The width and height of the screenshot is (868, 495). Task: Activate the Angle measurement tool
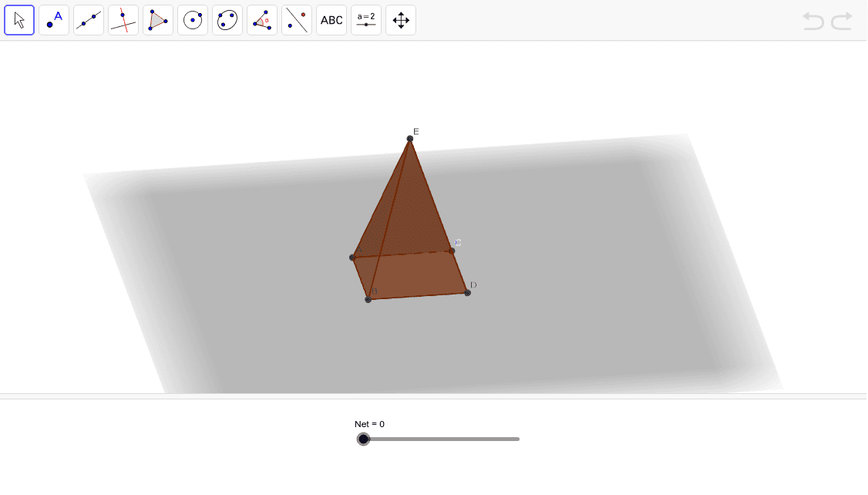click(262, 20)
